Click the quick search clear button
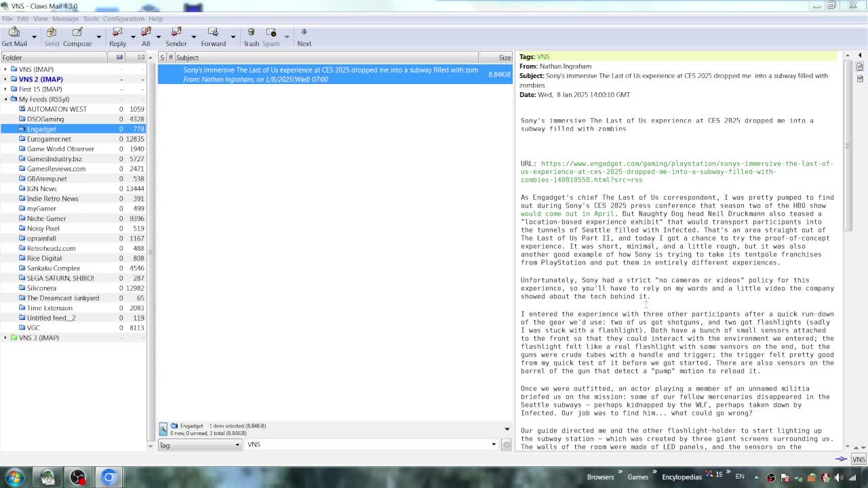868x488 pixels. click(x=506, y=445)
